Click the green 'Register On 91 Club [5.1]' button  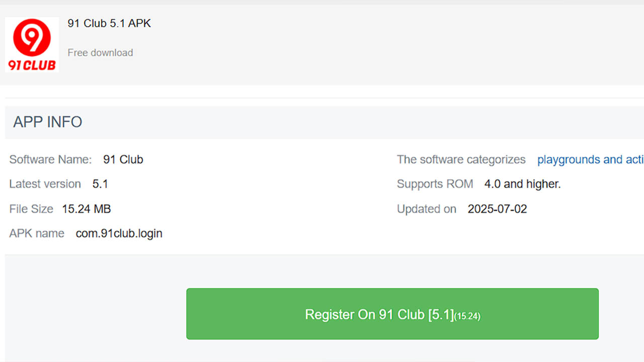[x=392, y=314]
